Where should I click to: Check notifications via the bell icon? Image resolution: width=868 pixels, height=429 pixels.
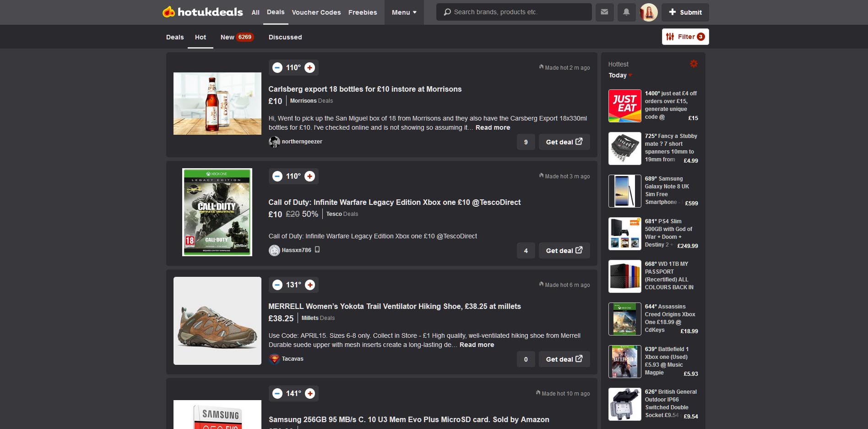tap(625, 12)
